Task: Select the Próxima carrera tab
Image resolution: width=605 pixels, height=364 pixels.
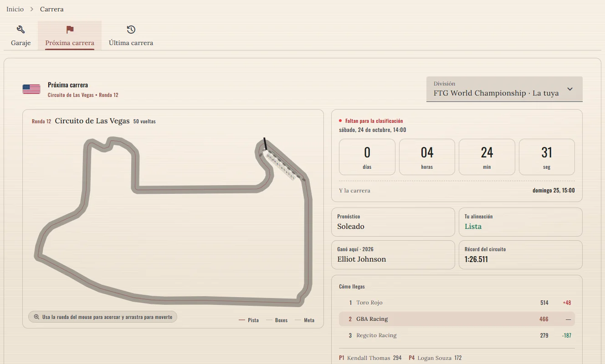Action: (70, 35)
